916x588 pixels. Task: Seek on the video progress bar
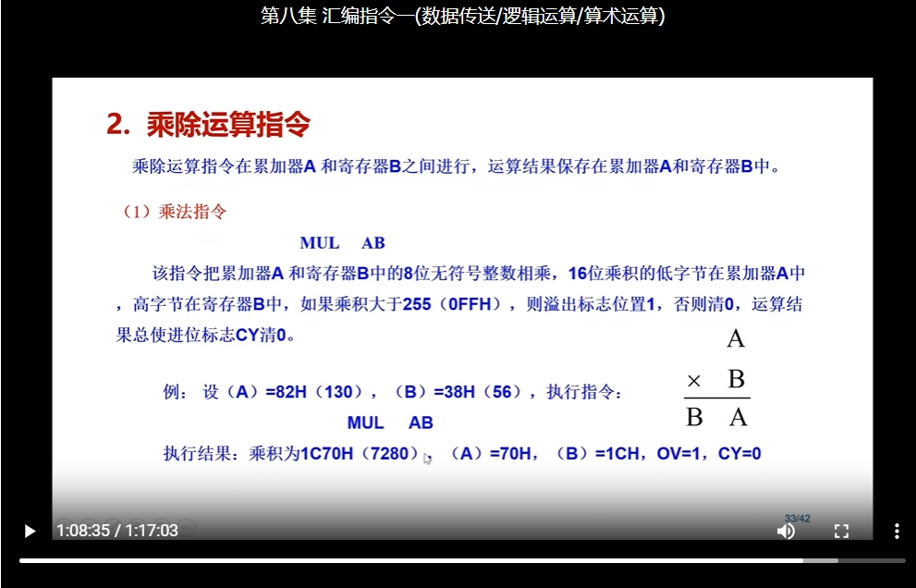pyautogui.click(x=462, y=560)
